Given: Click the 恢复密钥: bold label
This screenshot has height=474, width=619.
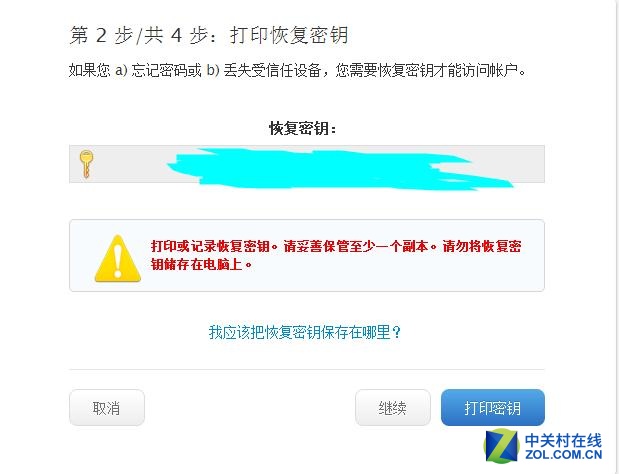Looking at the screenshot, I should (x=302, y=128).
